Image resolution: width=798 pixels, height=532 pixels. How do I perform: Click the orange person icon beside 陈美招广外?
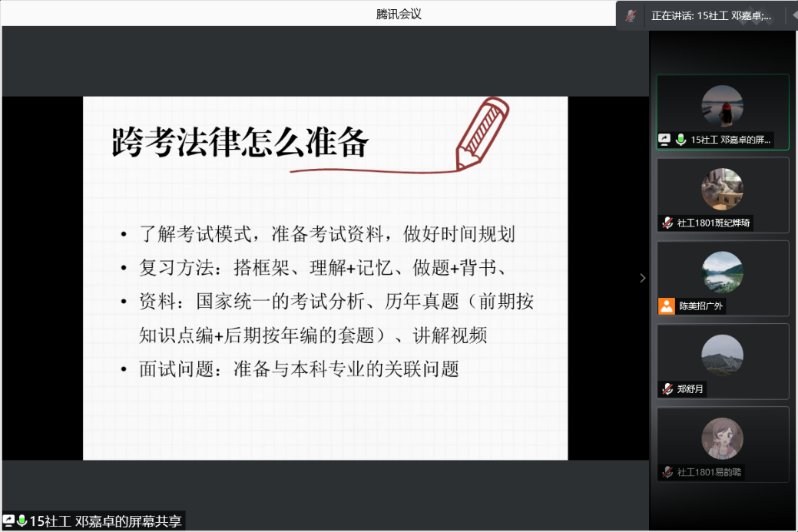pos(667,306)
